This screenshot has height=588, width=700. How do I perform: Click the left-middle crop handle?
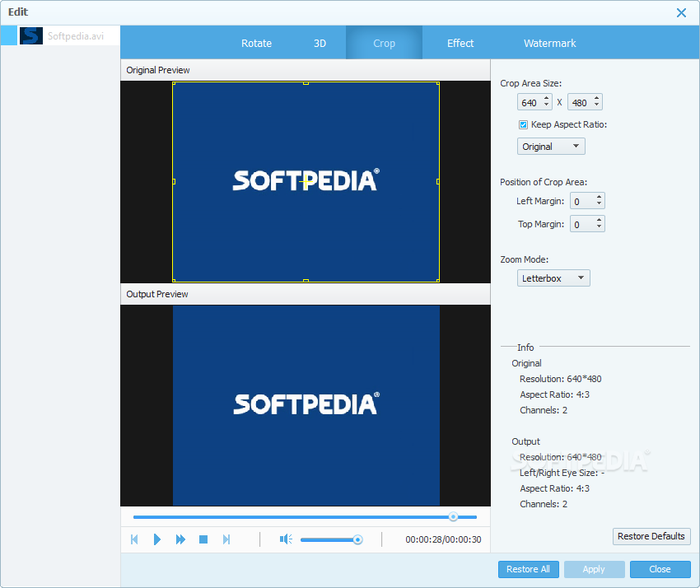click(174, 182)
